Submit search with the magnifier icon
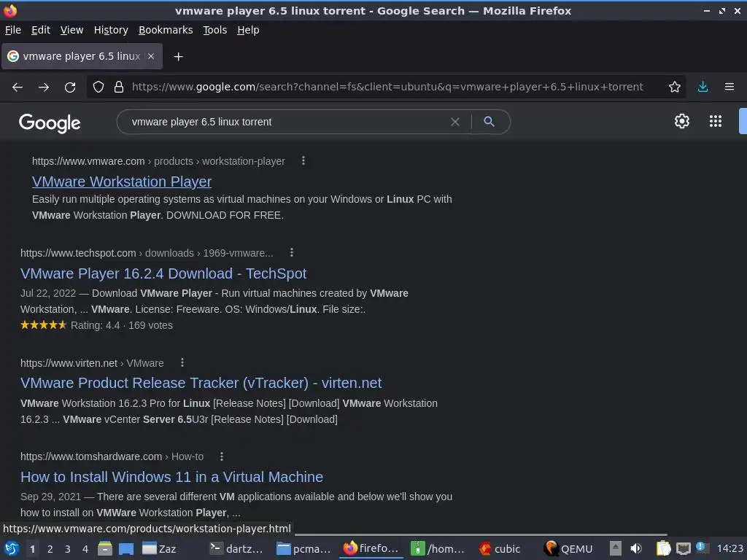Screen dimensions: 747x560 [x=489, y=122]
